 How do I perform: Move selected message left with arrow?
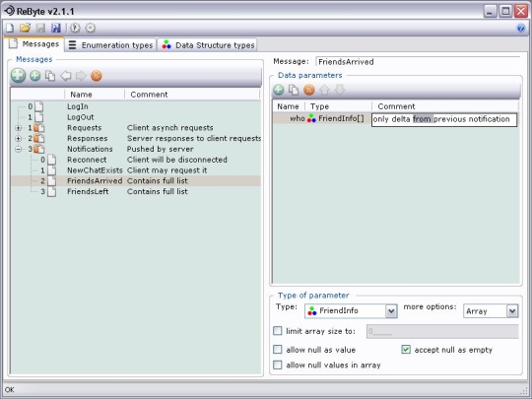pyautogui.click(x=66, y=76)
